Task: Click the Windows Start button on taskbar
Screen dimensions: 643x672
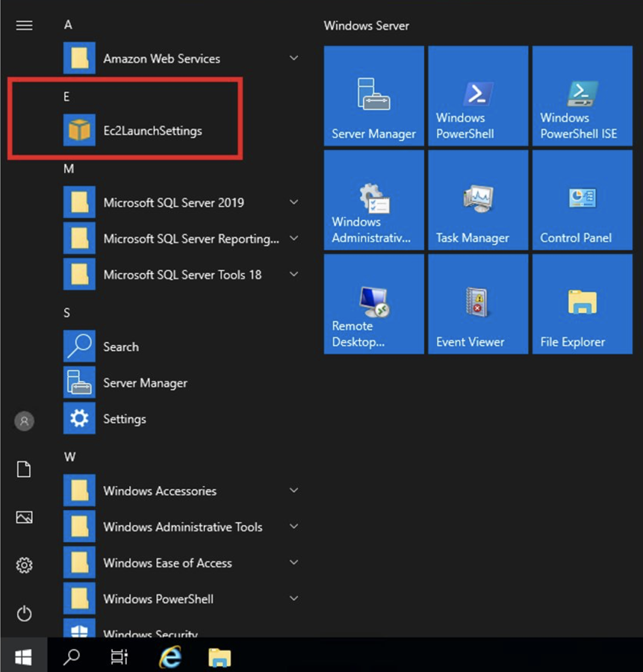Action: tap(24, 656)
